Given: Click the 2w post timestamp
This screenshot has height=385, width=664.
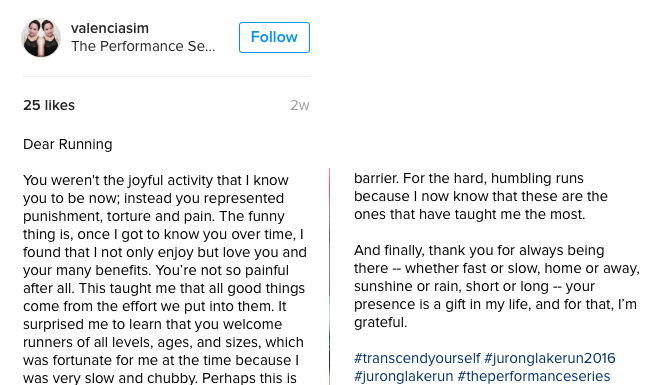Looking at the screenshot, I should pos(300,105).
